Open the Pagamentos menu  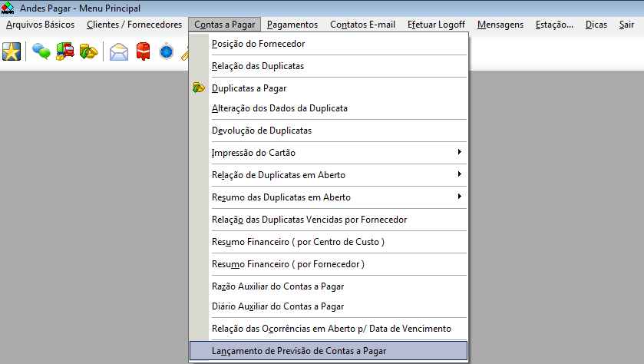(292, 25)
